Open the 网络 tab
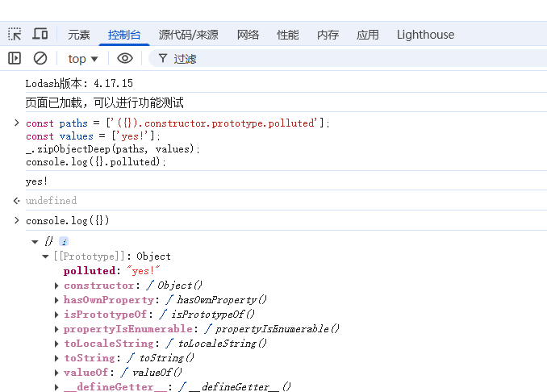Viewport: 547px width, 392px height. tap(248, 35)
